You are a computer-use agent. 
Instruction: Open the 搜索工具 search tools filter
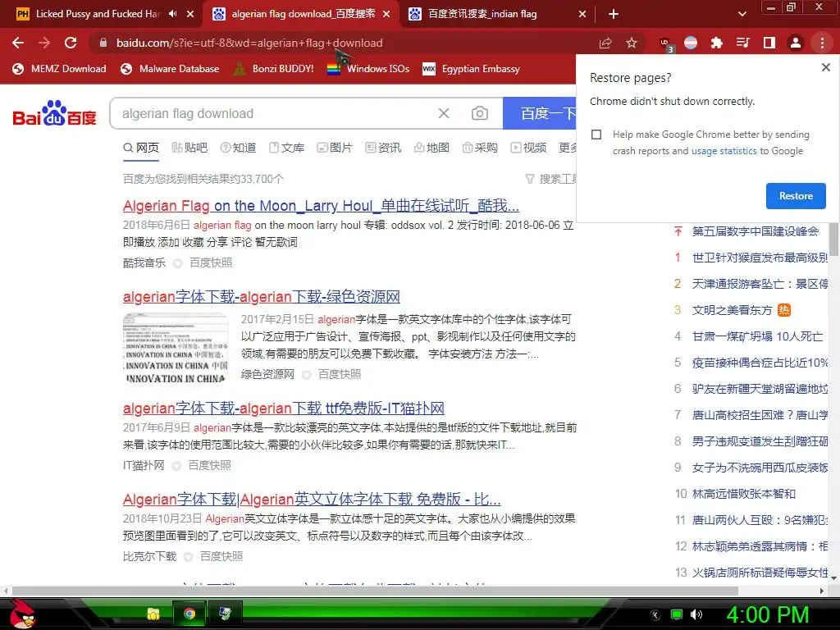coord(550,179)
